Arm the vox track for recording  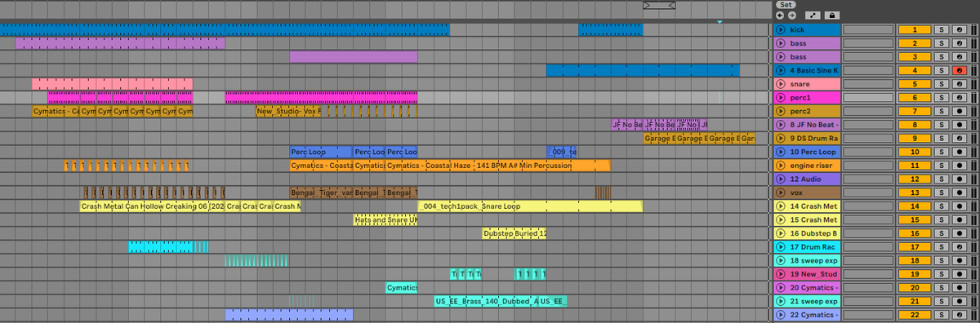tap(959, 192)
